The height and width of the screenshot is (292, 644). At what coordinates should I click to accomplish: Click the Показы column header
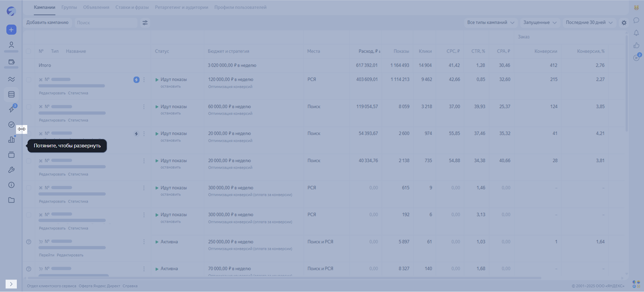(x=401, y=51)
